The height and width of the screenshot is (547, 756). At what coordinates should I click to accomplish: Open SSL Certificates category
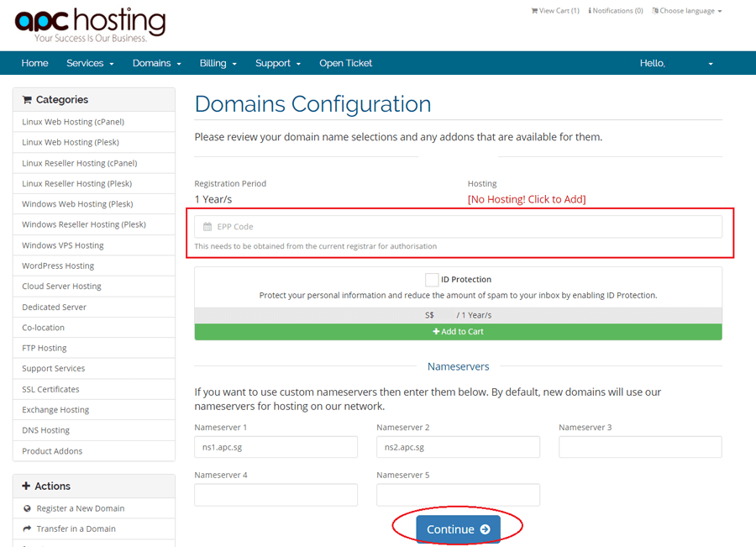pyautogui.click(x=94, y=389)
